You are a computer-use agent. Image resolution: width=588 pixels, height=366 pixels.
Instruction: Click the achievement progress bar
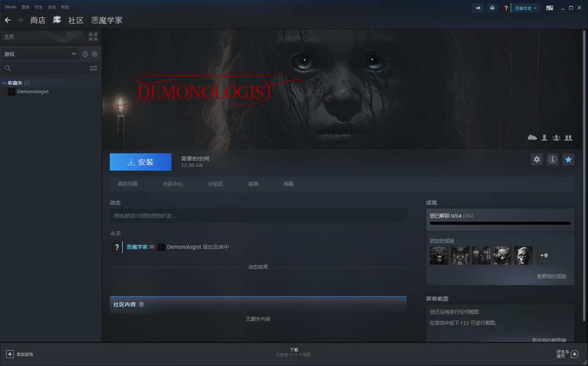coord(500,223)
